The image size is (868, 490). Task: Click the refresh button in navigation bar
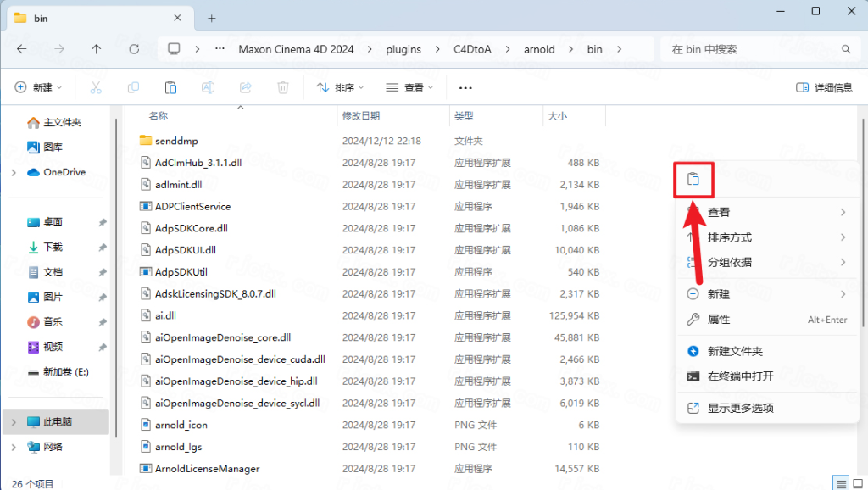[x=134, y=49]
